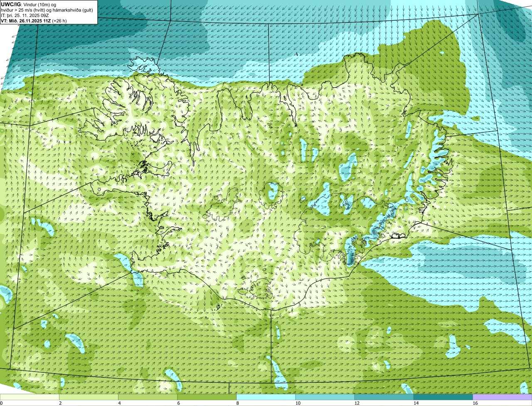Click the 12–14 m/s teal legend swatch
This screenshot has width=532, height=406.
[384, 397]
